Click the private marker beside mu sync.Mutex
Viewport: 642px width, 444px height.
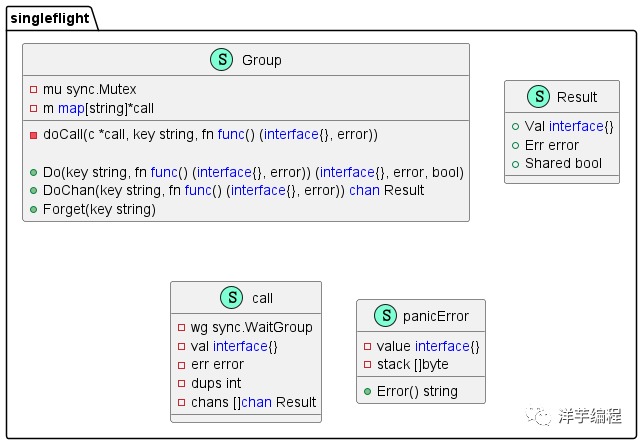coord(34,89)
